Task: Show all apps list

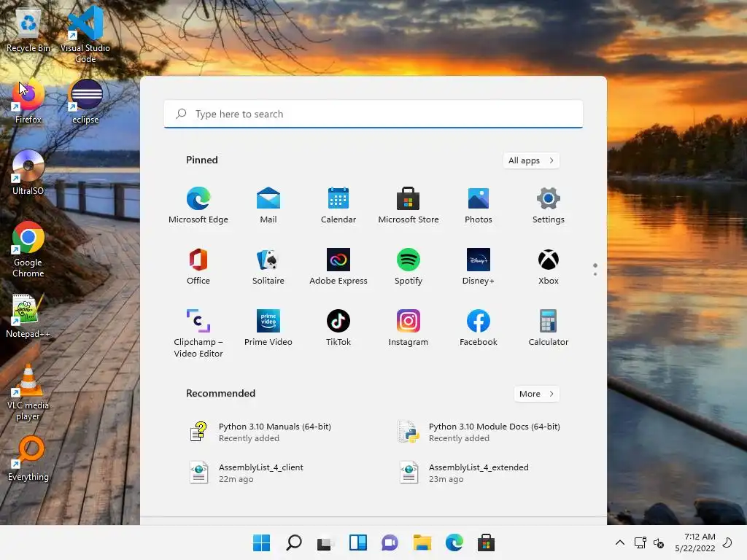Action: pos(531,160)
